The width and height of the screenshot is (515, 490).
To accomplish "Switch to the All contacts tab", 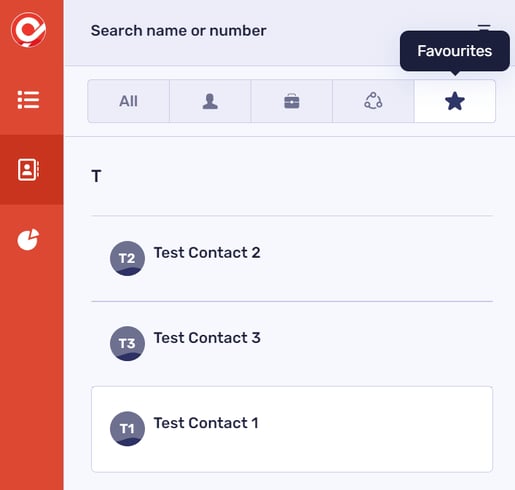I will [128, 101].
